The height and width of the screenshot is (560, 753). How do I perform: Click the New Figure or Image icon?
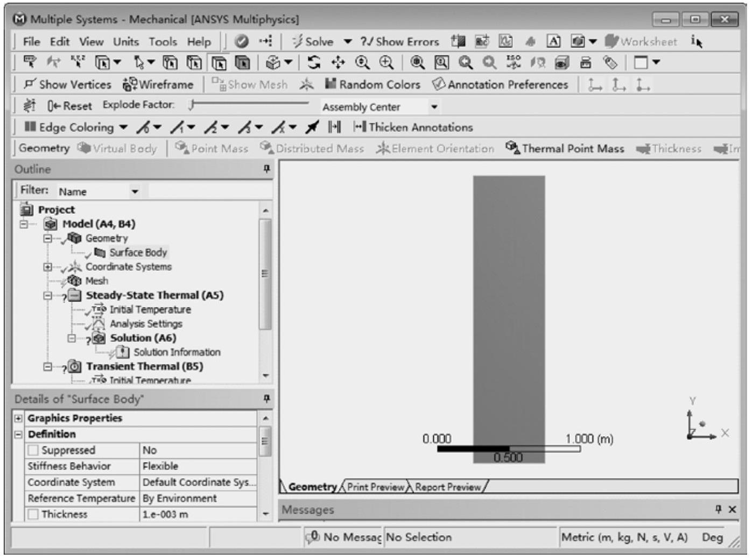(x=578, y=41)
